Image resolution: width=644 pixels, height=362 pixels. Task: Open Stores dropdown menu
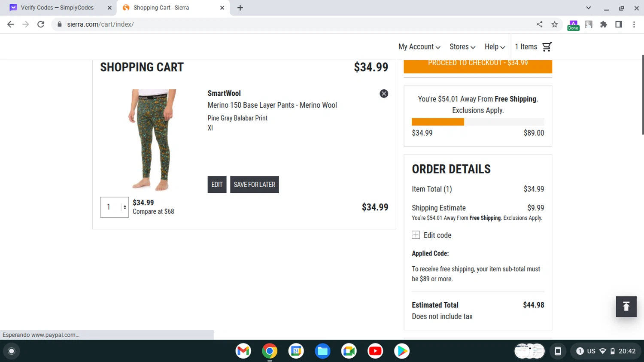pyautogui.click(x=462, y=47)
